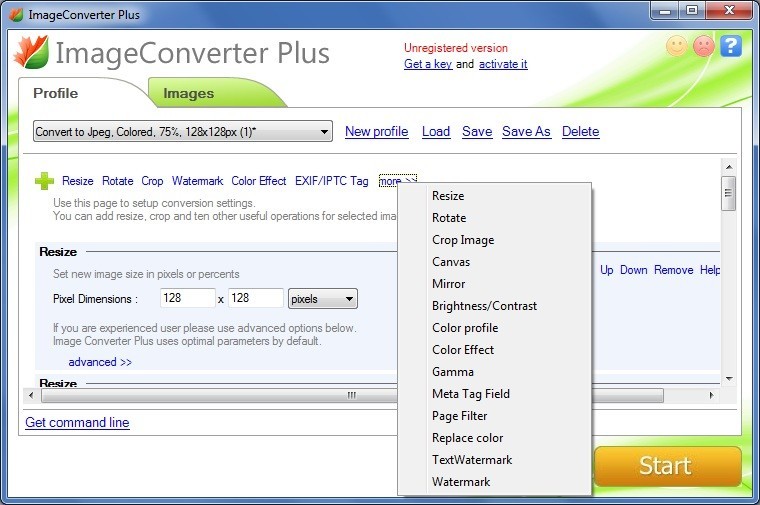760x505 pixels.
Task: Open the pixels unit dropdown
Action: [323, 299]
